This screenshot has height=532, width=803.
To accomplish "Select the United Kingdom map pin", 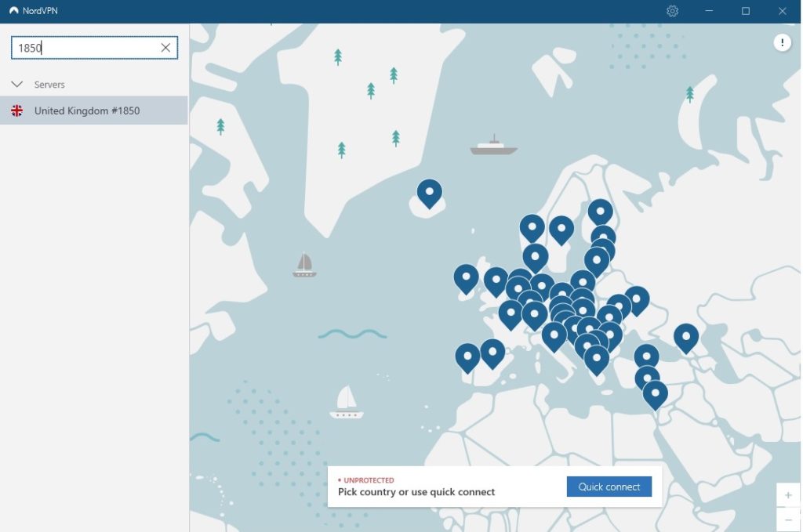I will pyautogui.click(x=496, y=280).
